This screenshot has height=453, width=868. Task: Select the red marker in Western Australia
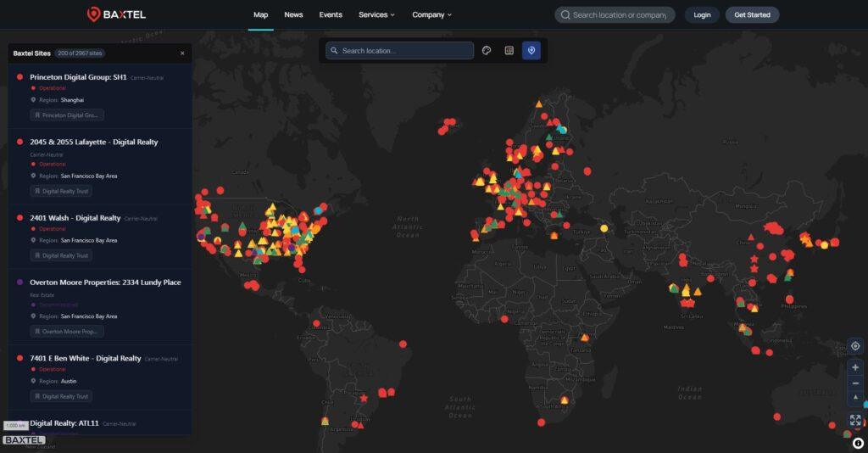coord(777,417)
